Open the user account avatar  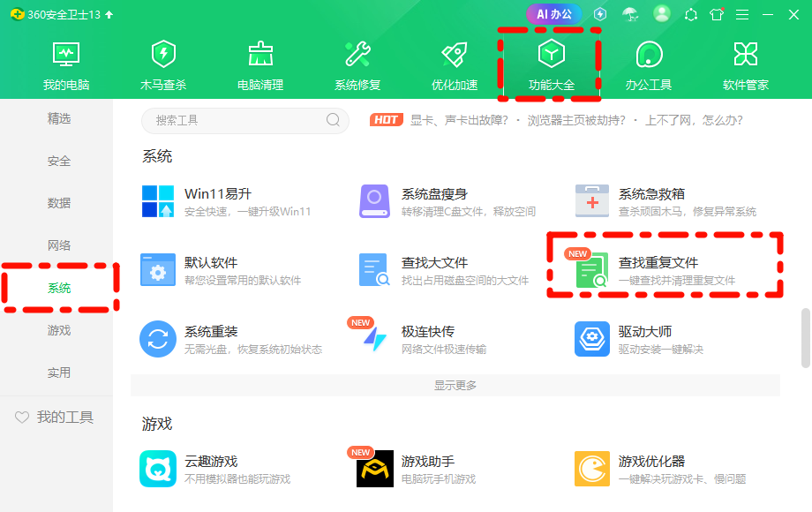(x=661, y=14)
